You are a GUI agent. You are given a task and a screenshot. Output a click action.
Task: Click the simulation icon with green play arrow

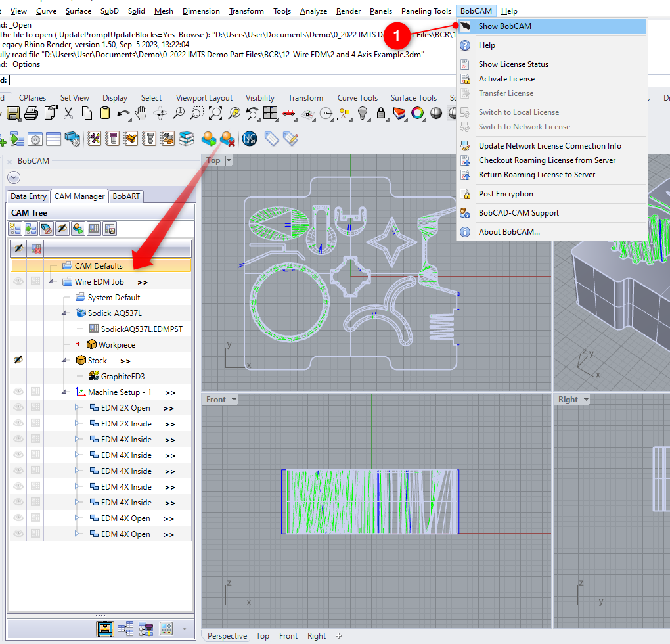click(x=209, y=139)
